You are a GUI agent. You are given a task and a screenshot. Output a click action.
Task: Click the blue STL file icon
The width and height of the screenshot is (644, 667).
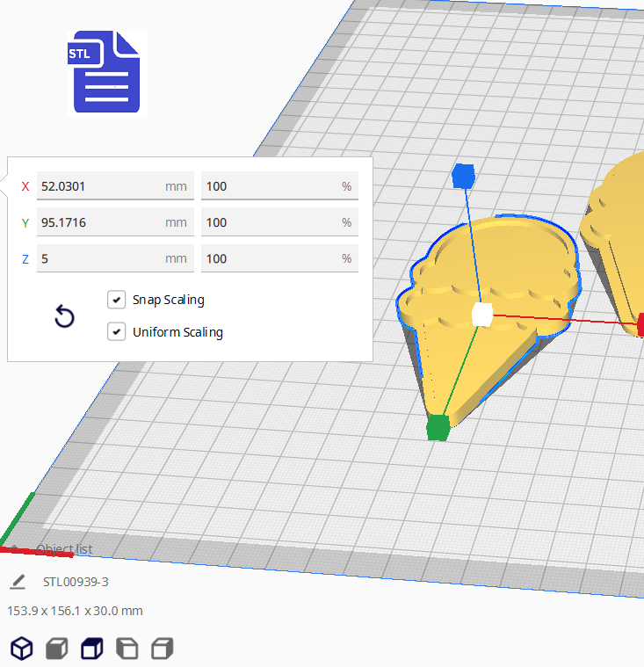[x=106, y=73]
